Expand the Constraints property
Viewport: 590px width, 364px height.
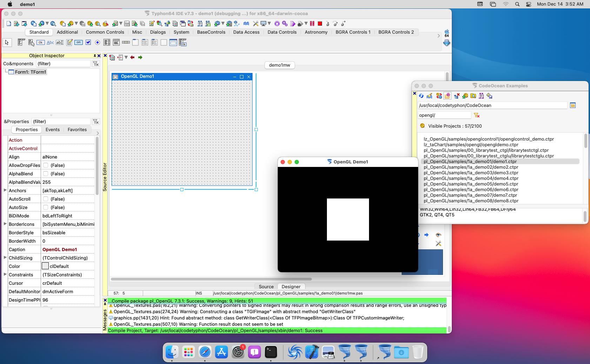5,274
